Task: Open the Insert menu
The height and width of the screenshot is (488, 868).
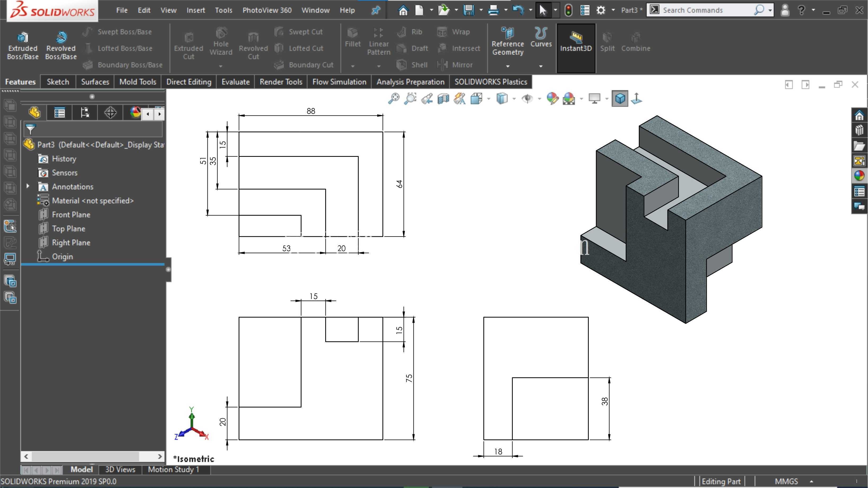Action: [x=196, y=10]
